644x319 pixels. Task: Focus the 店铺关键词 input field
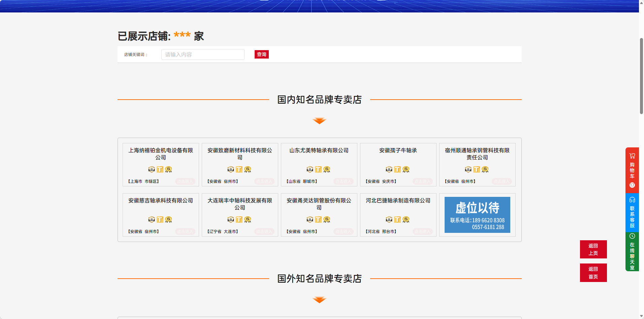click(x=203, y=55)
